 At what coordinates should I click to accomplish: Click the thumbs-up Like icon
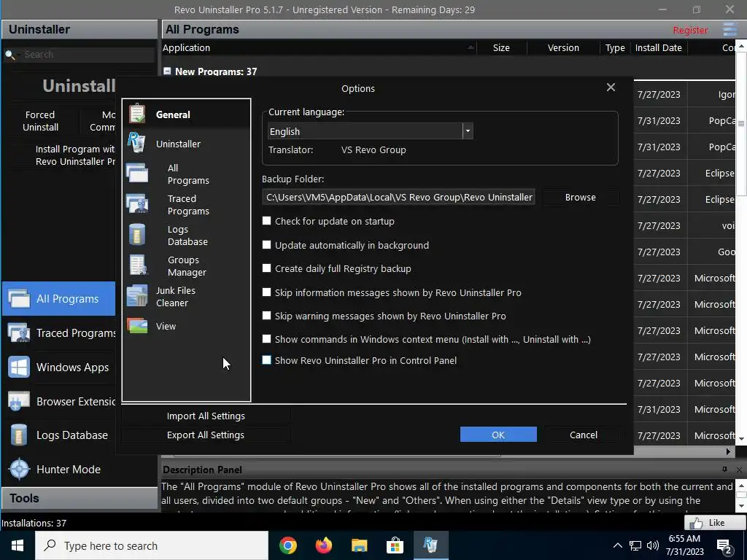696,523
